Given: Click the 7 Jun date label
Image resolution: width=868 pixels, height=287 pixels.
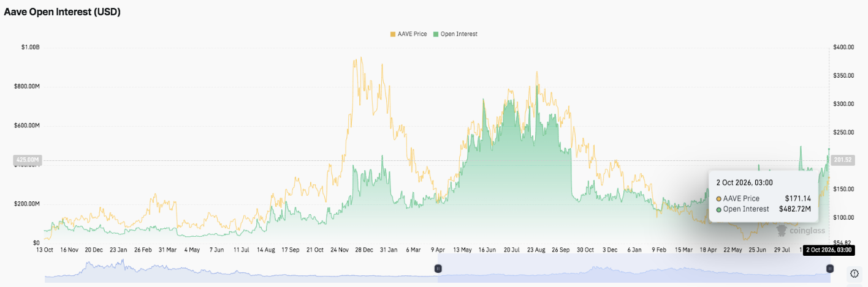Looking at the screenshot, I should [216, 250].
